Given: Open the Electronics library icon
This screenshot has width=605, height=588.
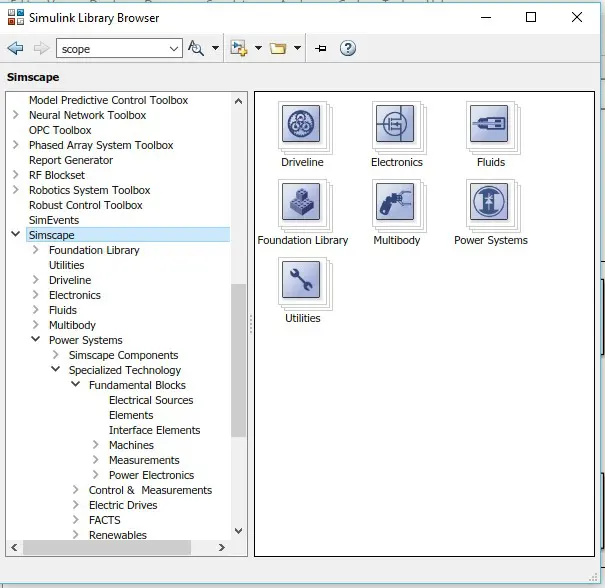Looking at the screenshot, I should [395, 126].
